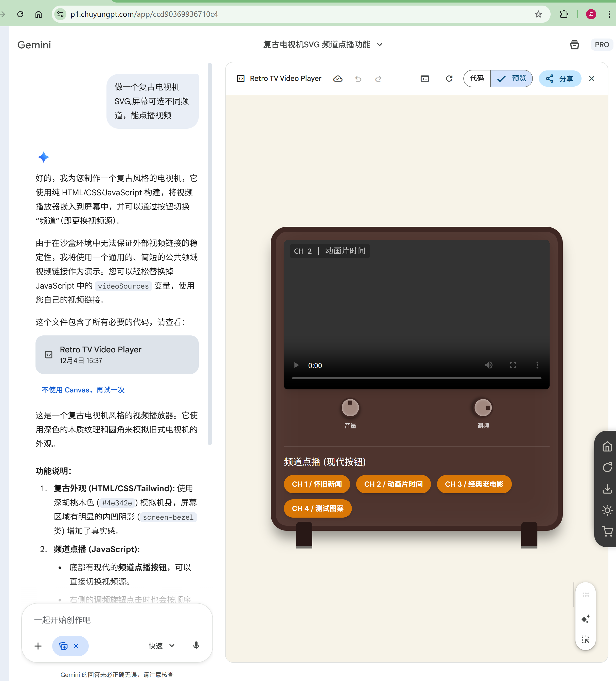Switch to the 代码 tab

(x=477, y=79)
